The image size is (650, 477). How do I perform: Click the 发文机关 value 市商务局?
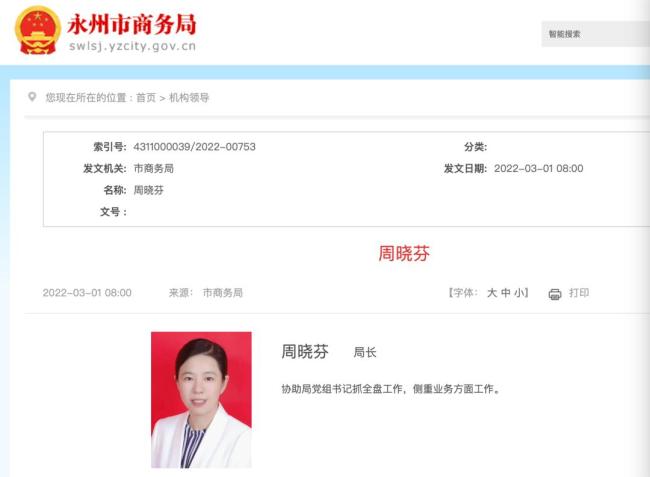click(x=153, y=169)
